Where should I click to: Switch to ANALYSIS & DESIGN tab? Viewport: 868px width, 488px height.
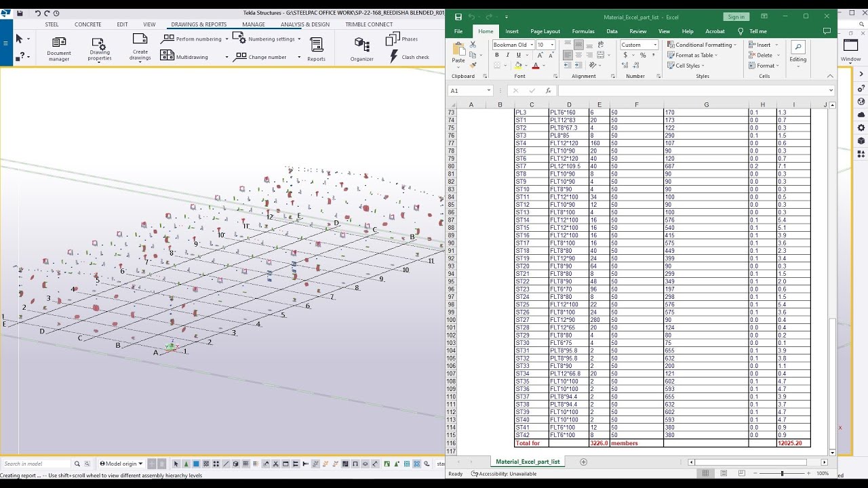tap(305, 24)
